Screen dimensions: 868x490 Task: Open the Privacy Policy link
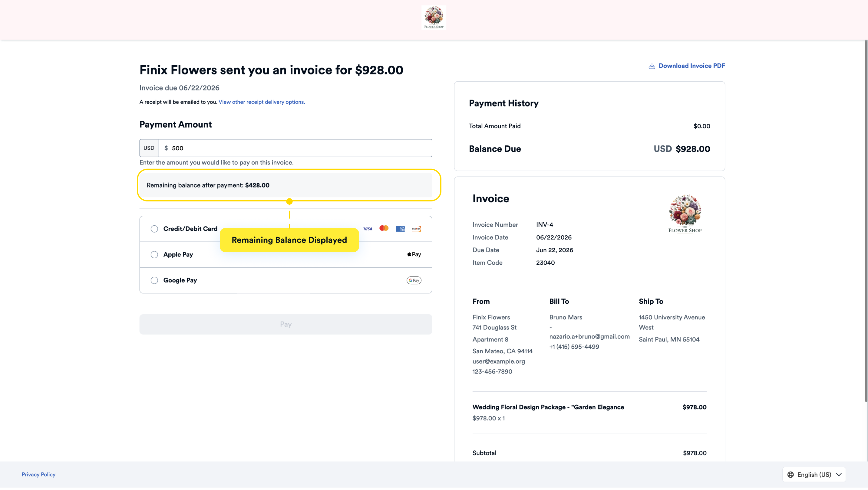(38, 475)
